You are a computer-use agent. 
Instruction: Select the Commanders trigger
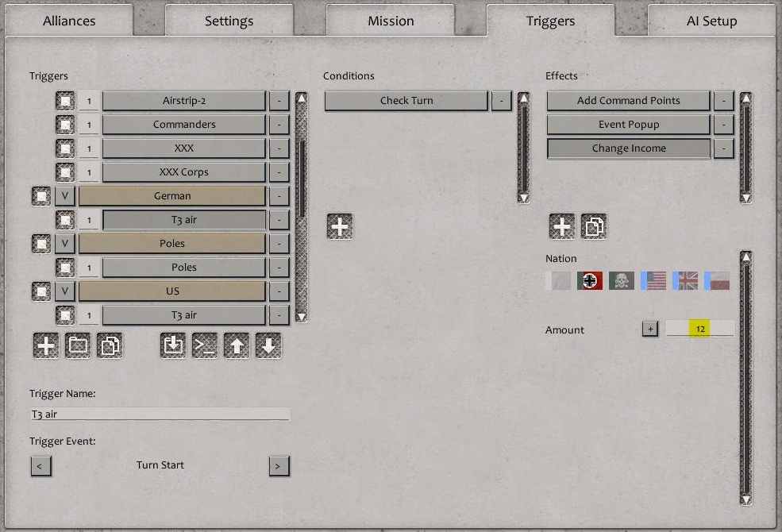point(184,125)
